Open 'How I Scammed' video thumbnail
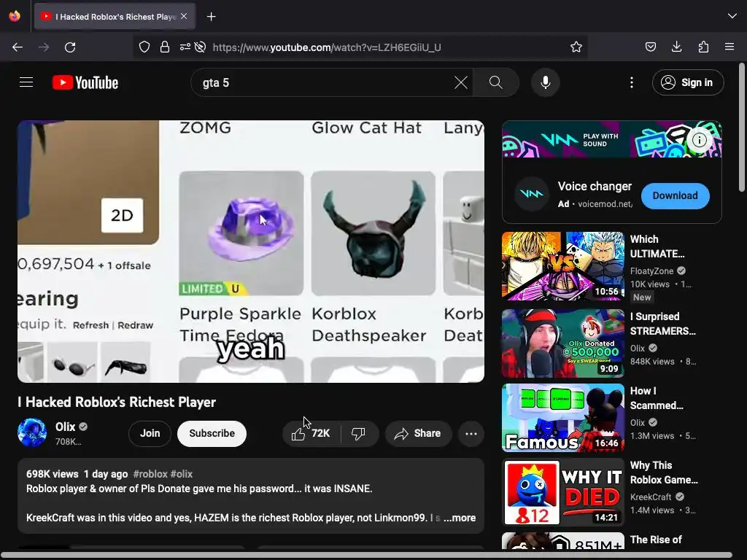This screenshot has height=560, width=747. tap(563, 418)
